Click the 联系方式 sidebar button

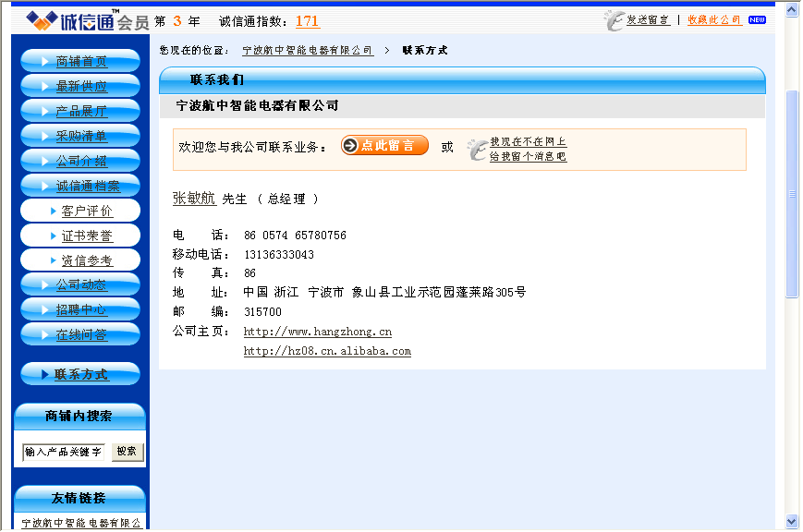[x=80, y=374]
